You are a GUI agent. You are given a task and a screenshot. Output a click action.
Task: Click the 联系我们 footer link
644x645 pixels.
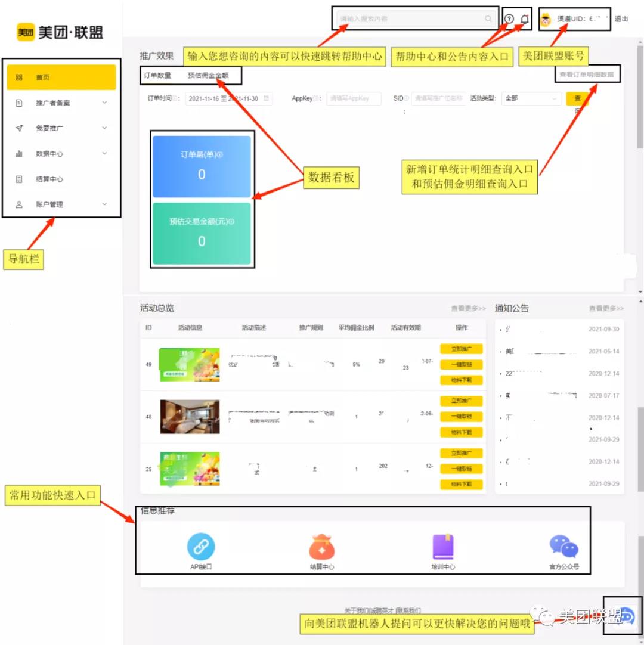408,610
